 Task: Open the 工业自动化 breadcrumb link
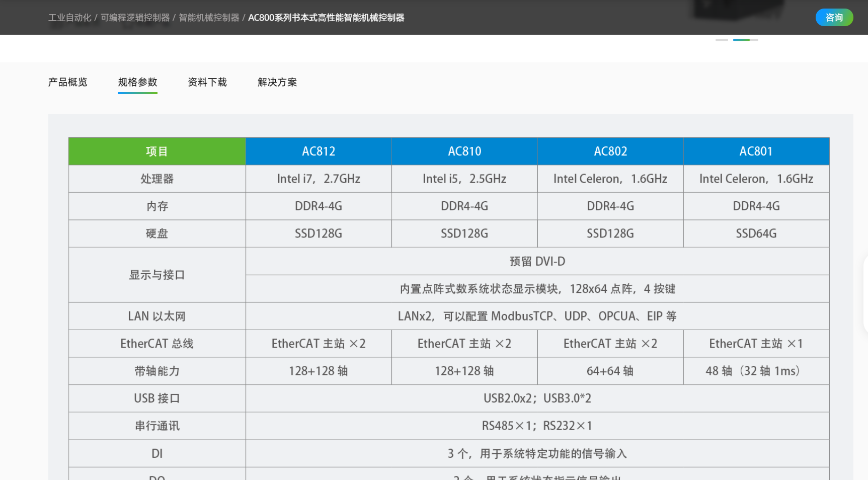tap(69, 18)
